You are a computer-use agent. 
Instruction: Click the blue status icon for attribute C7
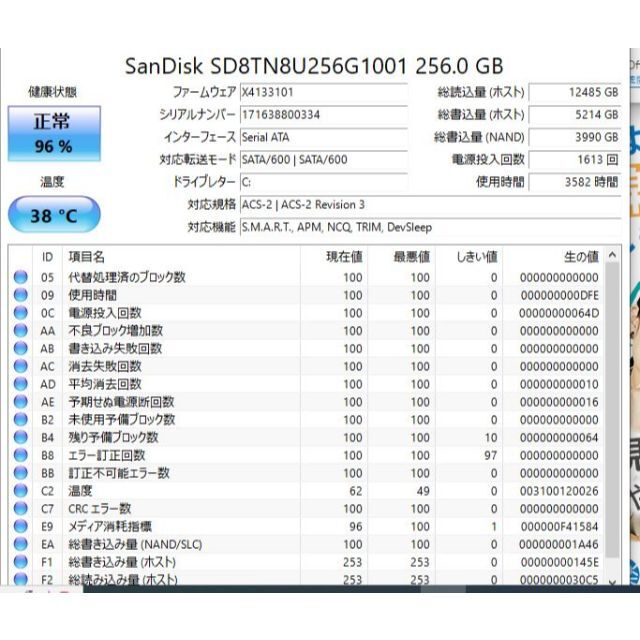pyautogui.click(x=20, y=509)
